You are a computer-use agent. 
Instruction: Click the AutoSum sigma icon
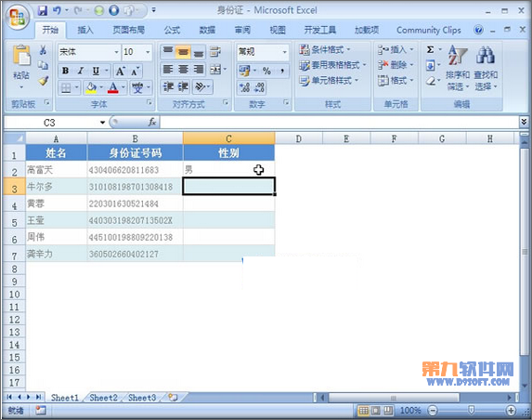[431, 49]
